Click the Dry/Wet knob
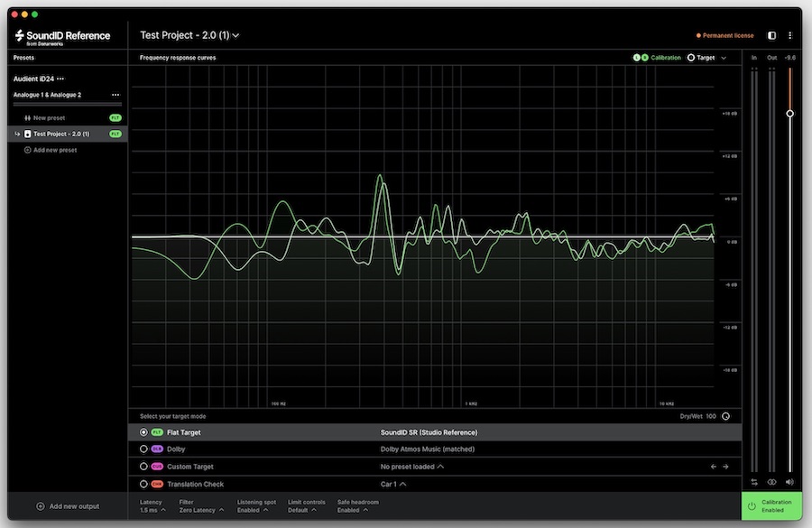Viewport: 812px width, 528px height. click(x=725, y=416)
